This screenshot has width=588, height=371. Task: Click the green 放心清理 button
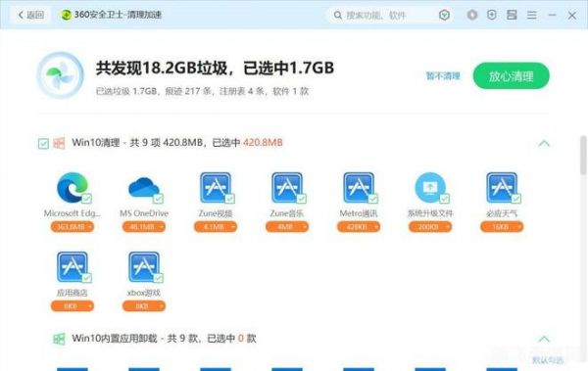coord(512,76)
